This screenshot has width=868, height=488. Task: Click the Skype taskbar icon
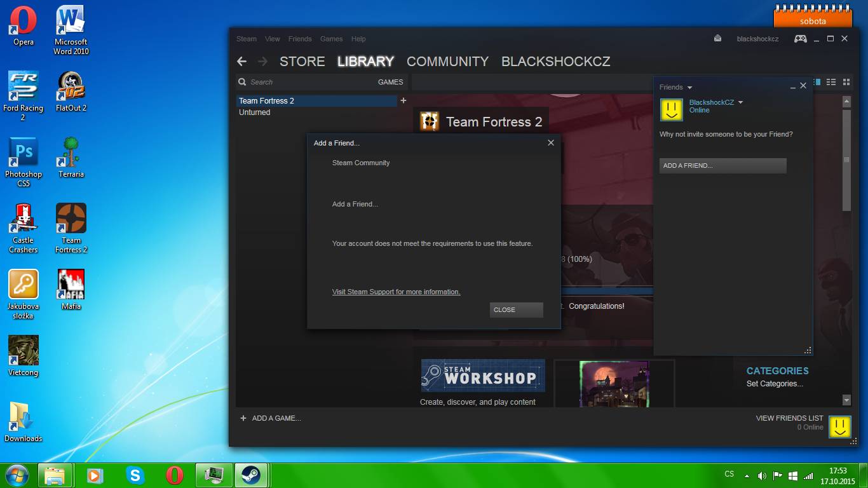[135, 475]
